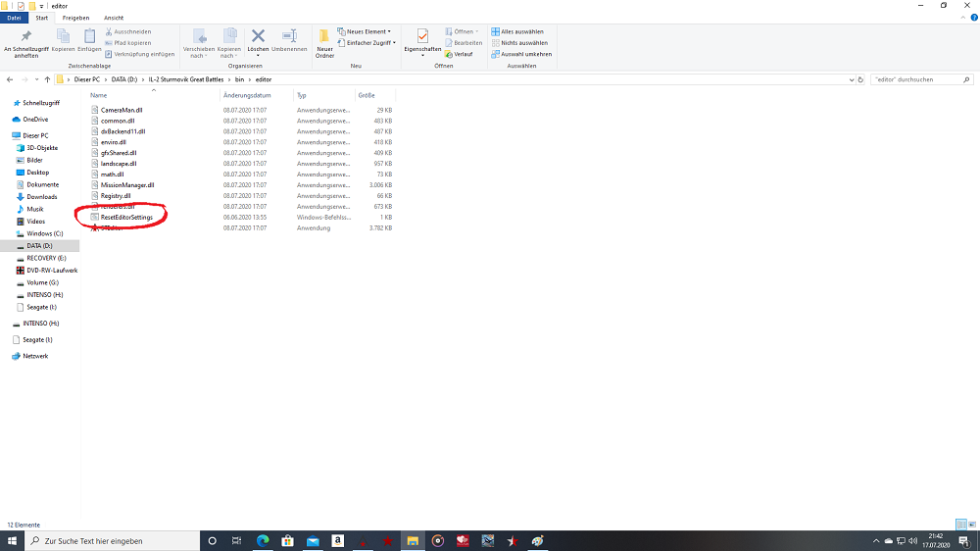Select Downloads in the navigation pane
The width and height of the screenshot is (980, 551).
(x=41, y=197)
